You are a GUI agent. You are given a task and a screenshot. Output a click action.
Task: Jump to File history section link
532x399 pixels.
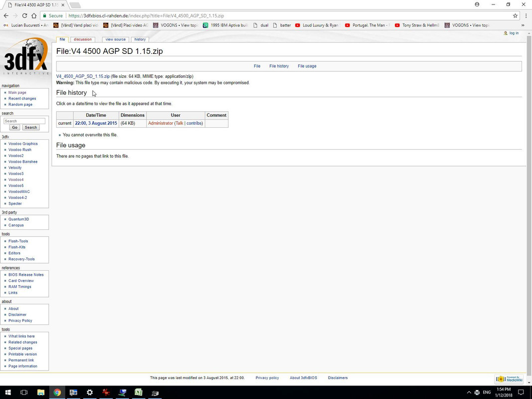point(279,66)
